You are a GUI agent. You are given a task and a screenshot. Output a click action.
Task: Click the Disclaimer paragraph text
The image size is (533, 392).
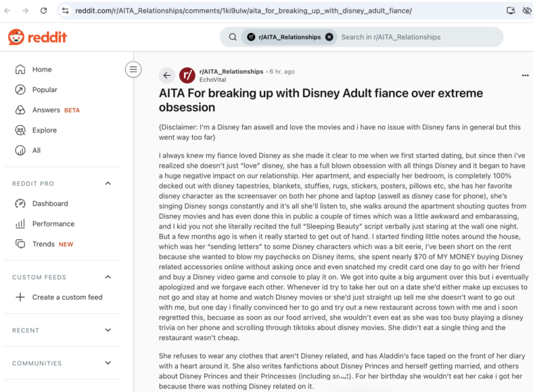click(x=340, y=132)
